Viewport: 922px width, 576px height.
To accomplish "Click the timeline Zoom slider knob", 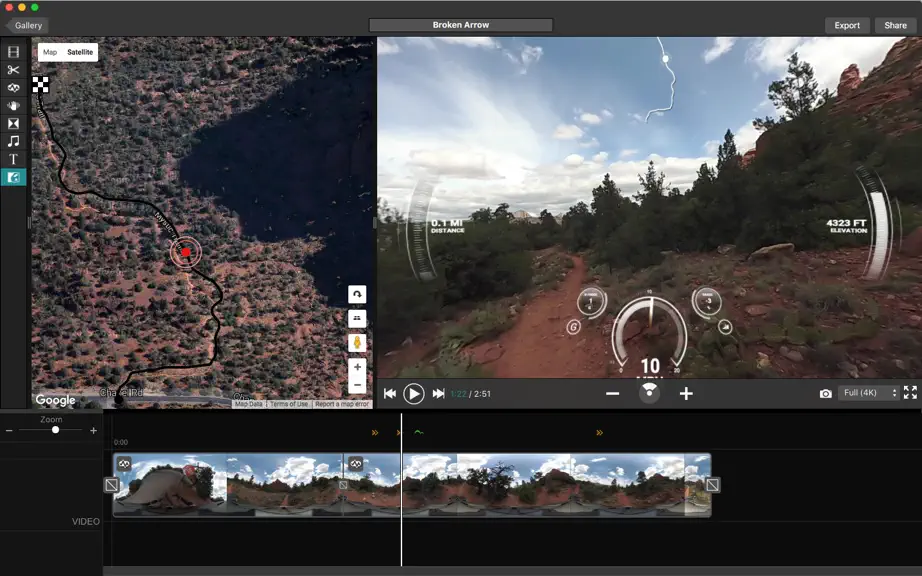I will point(55,430).
